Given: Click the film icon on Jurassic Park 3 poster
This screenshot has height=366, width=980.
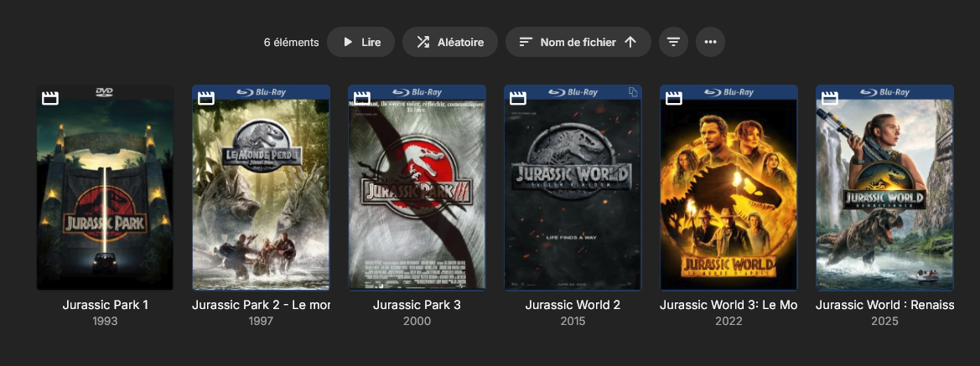Looking at the screenshot, I should pyautogui.click(x=362, y=98).
